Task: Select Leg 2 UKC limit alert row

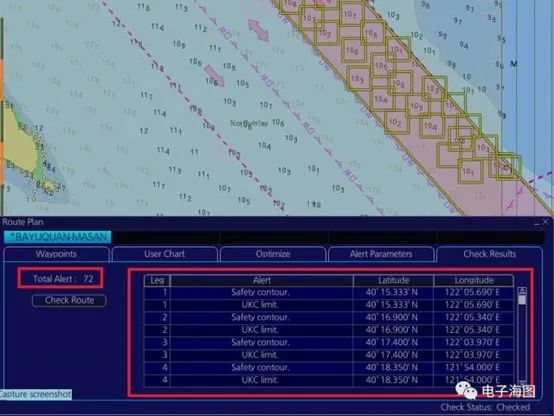Action: pyautogui.click(x=329, y=330)
